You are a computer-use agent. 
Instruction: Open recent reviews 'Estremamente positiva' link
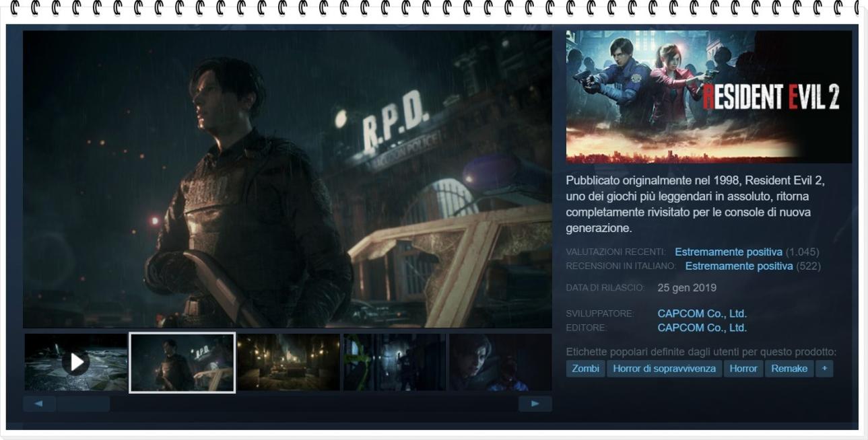(729, 252)
